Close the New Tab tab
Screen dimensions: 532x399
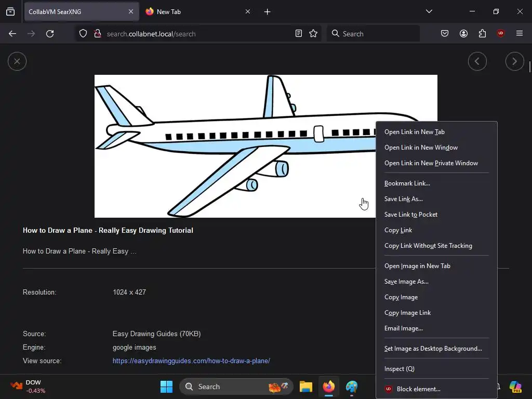(x=248, y=12)
